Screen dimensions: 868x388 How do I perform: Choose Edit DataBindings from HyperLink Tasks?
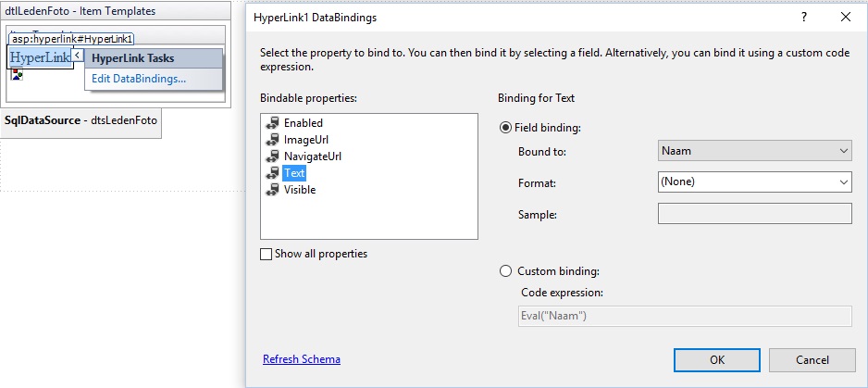click(139, 79)
